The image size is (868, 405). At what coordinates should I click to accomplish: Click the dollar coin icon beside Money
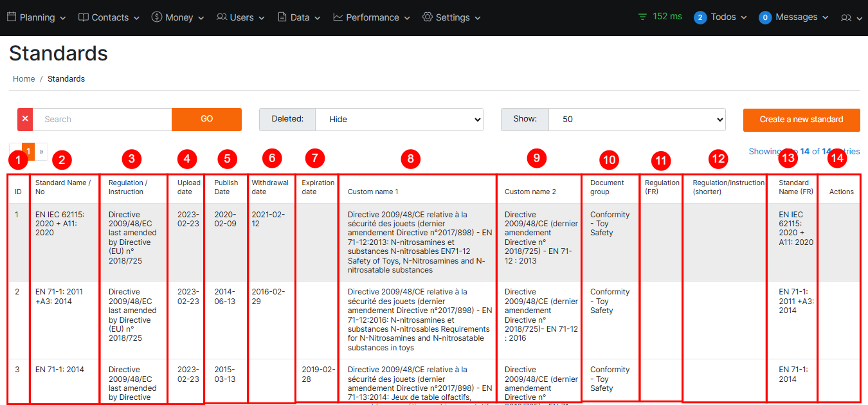(157, 17)
